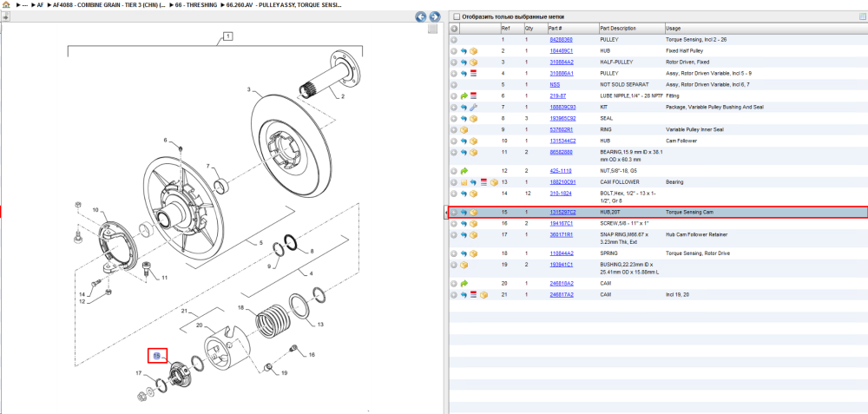Image resolution: width=868 pixels, height=414 pixels.
Task: Click the blue arrow in HUB 1315344C2 row
Action: click(464, 141)
